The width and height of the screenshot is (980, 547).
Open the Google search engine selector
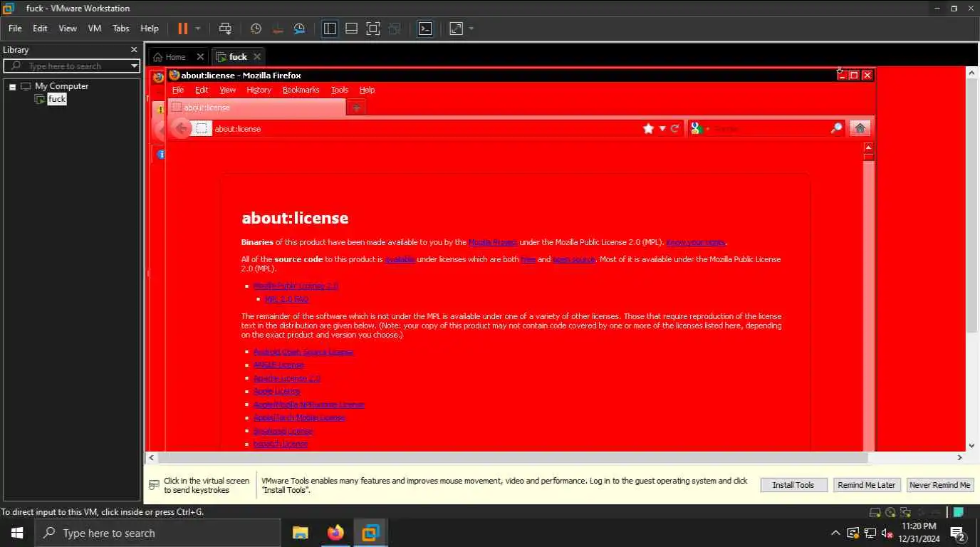point(699,129)
